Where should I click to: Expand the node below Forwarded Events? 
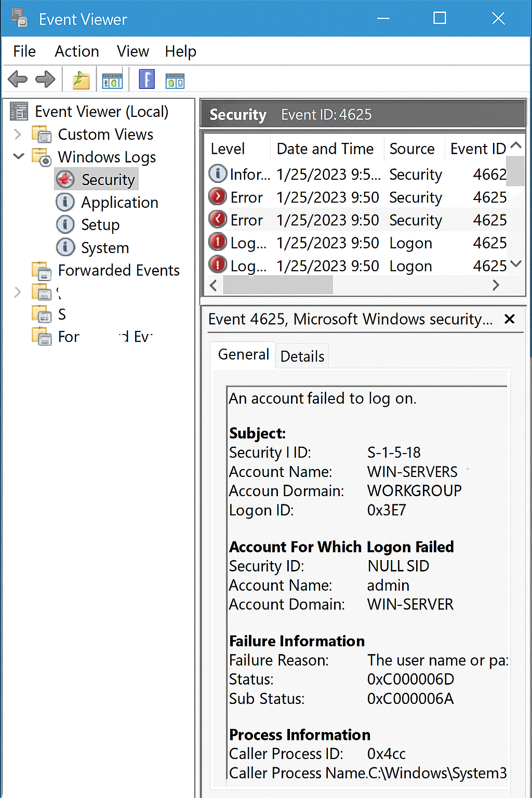(x=18, y=292)
